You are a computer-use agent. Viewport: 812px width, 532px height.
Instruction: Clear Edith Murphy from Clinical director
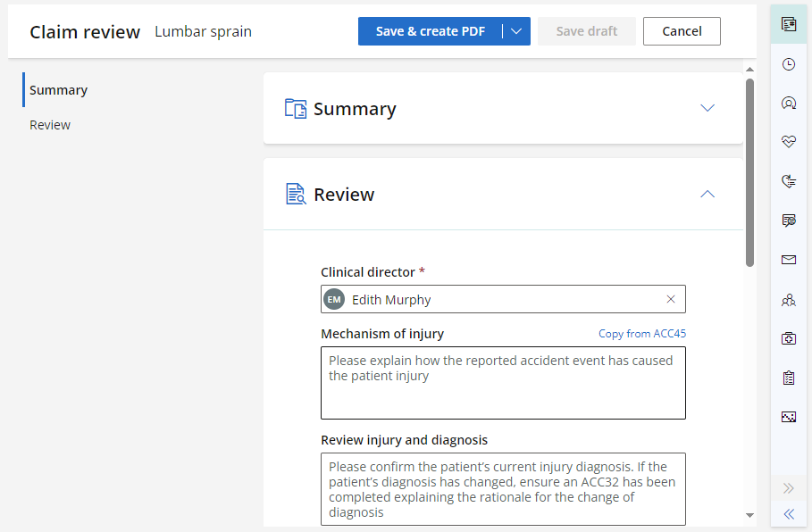(671, 299)
